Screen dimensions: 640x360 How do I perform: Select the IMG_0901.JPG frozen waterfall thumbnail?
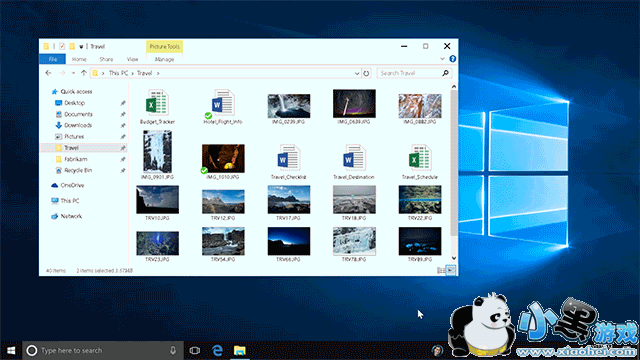(x=157, y=151)
